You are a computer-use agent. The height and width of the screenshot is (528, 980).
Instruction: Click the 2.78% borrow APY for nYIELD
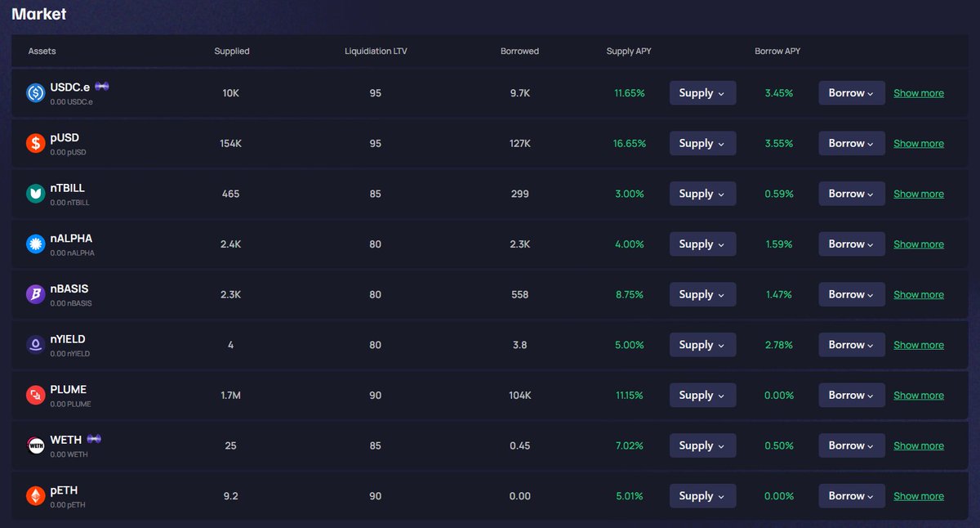[x=779, y=345]
